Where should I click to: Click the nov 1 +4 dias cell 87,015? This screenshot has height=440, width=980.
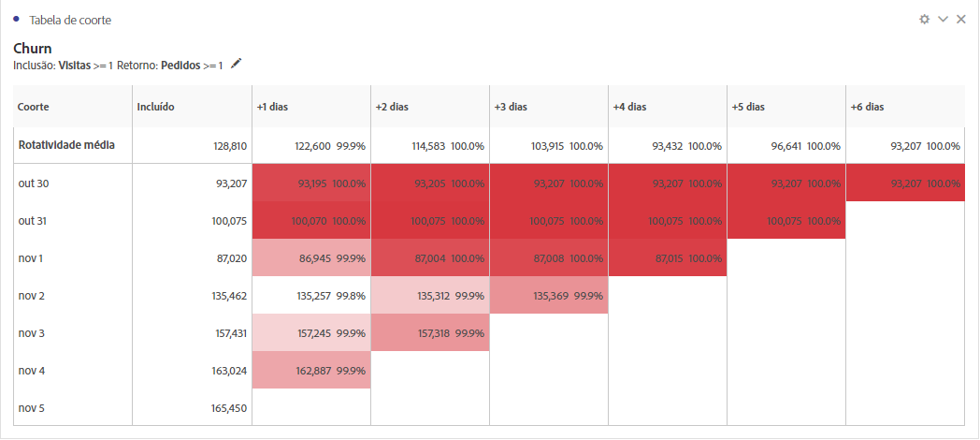pyautogui.click(x=668, y=257)
